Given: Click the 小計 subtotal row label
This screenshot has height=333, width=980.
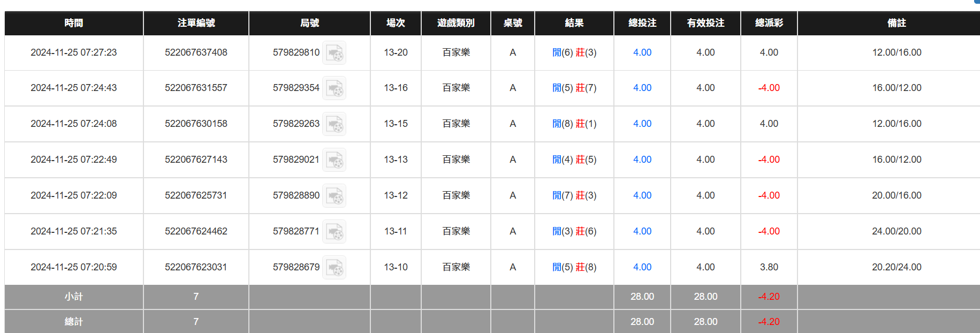Looking at the screenshot, I should 74,297.
